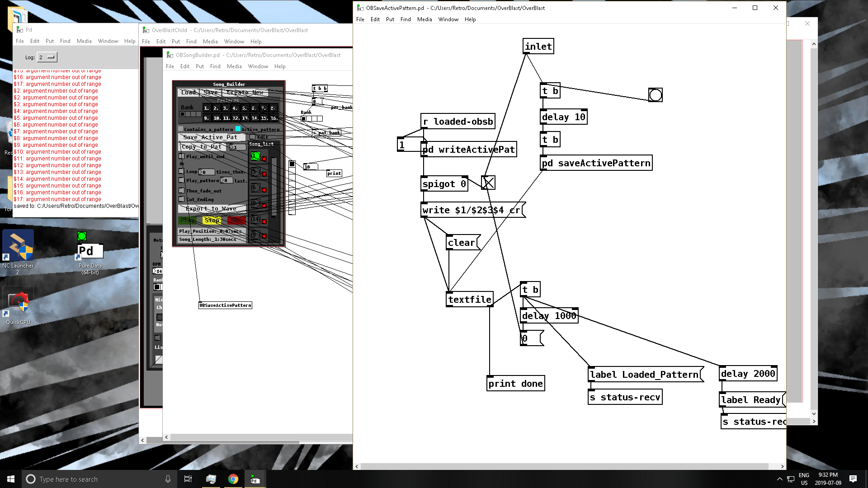This screenshot has height=488, width=868.
Task: Remove song list item 14 with red X
Action: pyautogui.click(x=264, y=221)
